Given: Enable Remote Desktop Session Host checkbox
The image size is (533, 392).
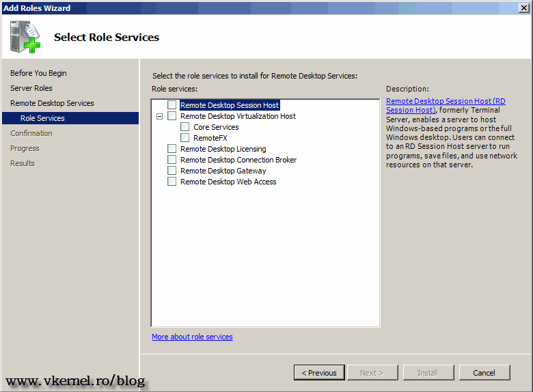Looking at the screenshot, I should 172,105.
